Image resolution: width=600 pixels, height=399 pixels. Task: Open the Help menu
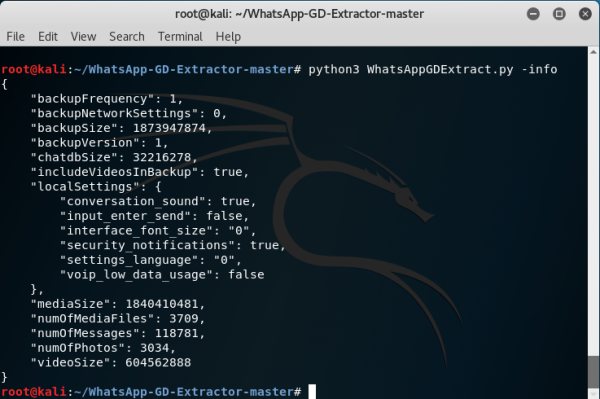coord(228,37)
